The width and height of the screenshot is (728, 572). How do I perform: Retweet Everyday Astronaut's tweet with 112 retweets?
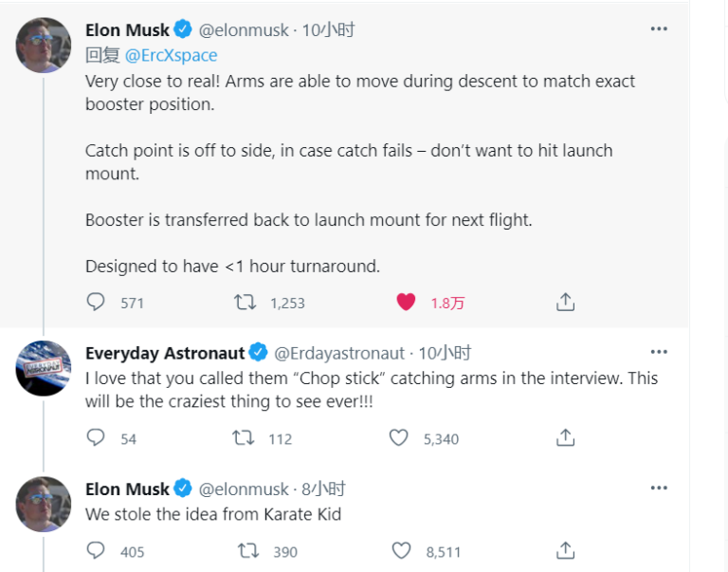244,437
